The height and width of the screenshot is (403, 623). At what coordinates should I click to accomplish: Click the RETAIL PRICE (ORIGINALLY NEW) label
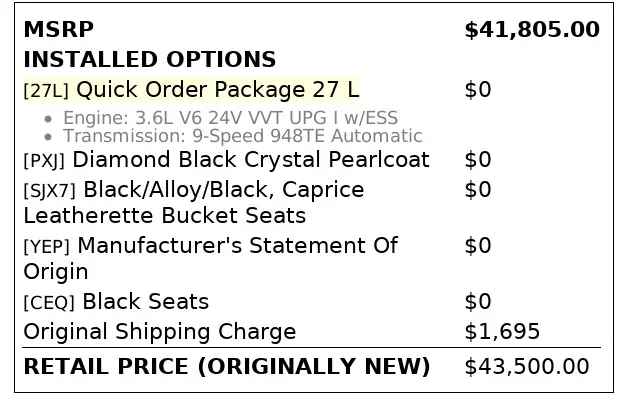pos(226,366)
